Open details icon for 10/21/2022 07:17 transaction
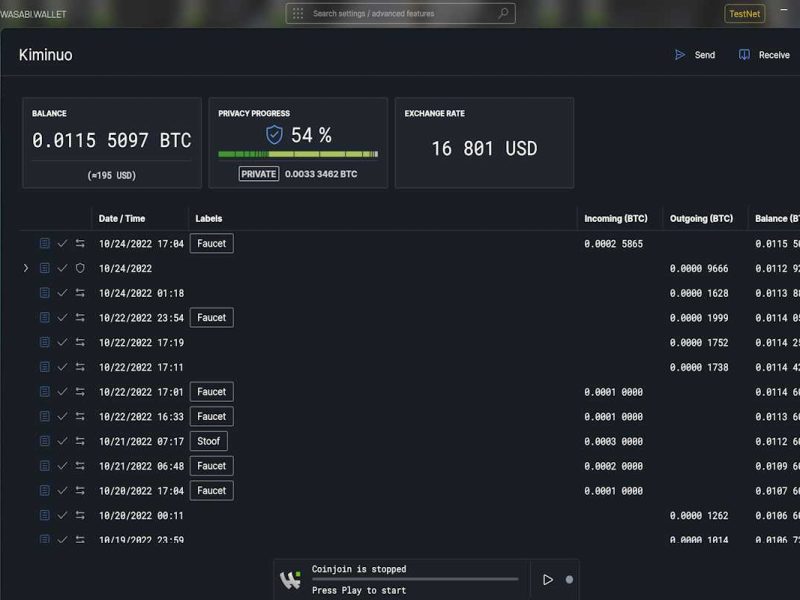 pyautogui.click(x=45, y=441)
